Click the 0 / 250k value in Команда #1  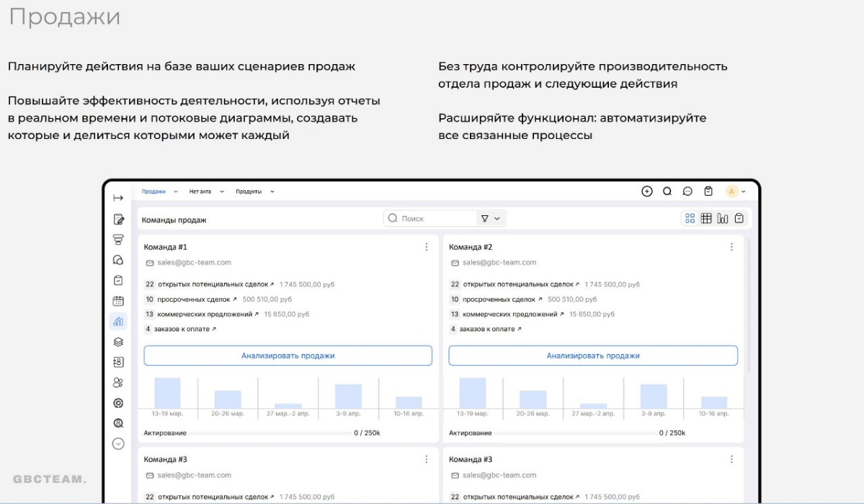pos(367,433)
